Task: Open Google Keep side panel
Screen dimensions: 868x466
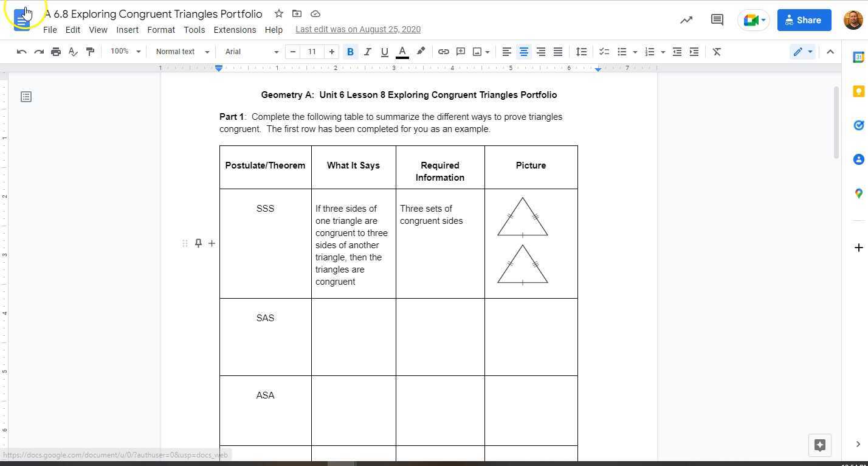Action: [858, 91]
